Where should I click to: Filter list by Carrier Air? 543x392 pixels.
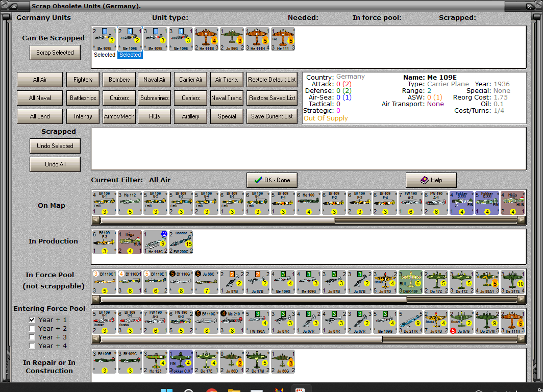pos(191,80)
